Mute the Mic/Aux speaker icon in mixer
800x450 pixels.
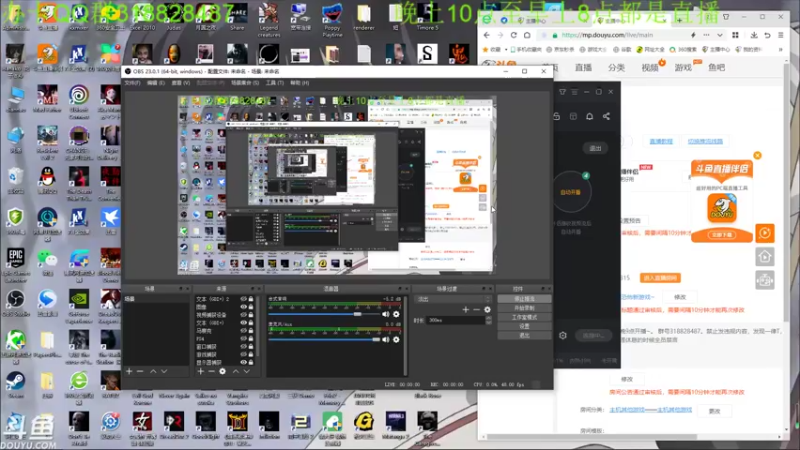386,339
